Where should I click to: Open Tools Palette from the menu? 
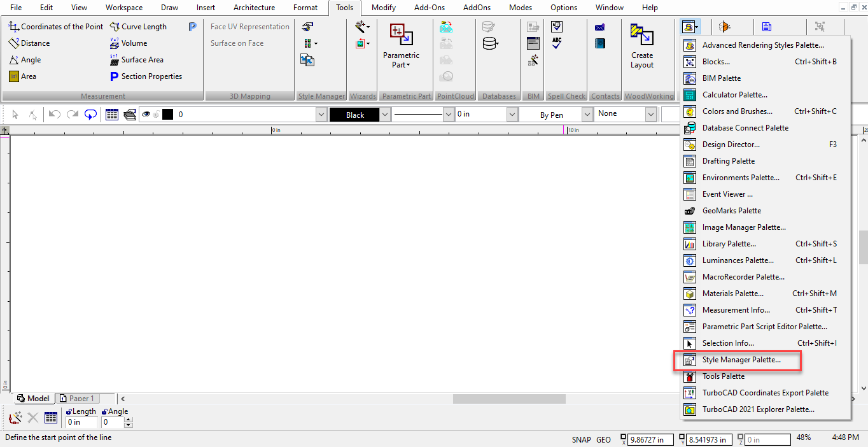pos(723,376)
